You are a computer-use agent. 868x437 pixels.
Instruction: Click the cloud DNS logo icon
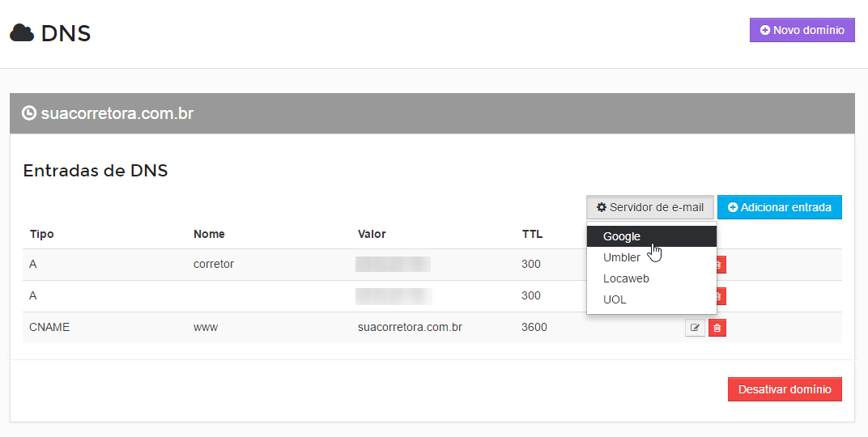coord(22,33)
